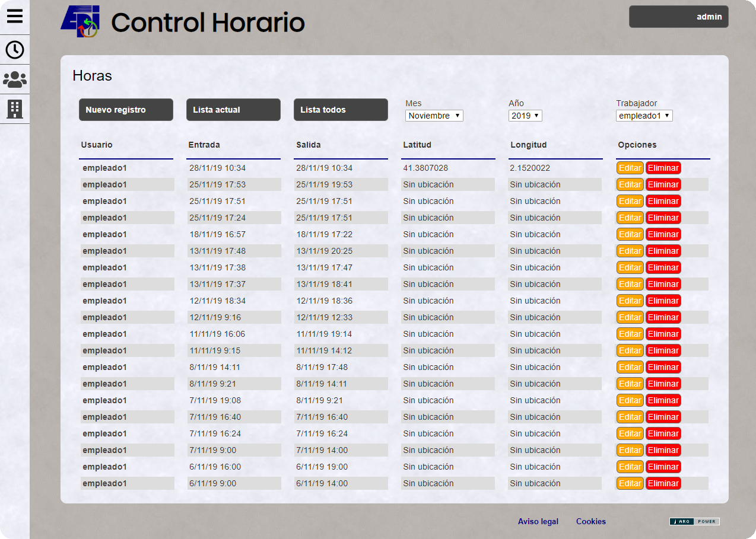Edit the 28/11/19 10:34 entry

(630, 168)
